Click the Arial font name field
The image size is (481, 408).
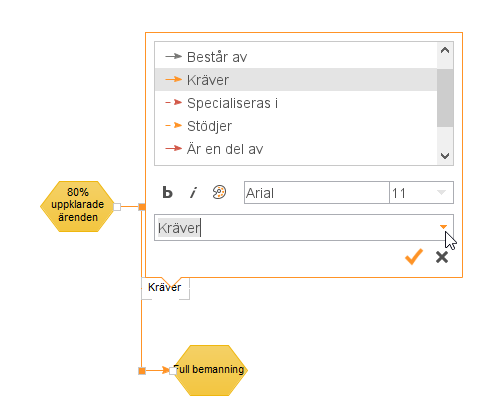[x=317, y=192]
